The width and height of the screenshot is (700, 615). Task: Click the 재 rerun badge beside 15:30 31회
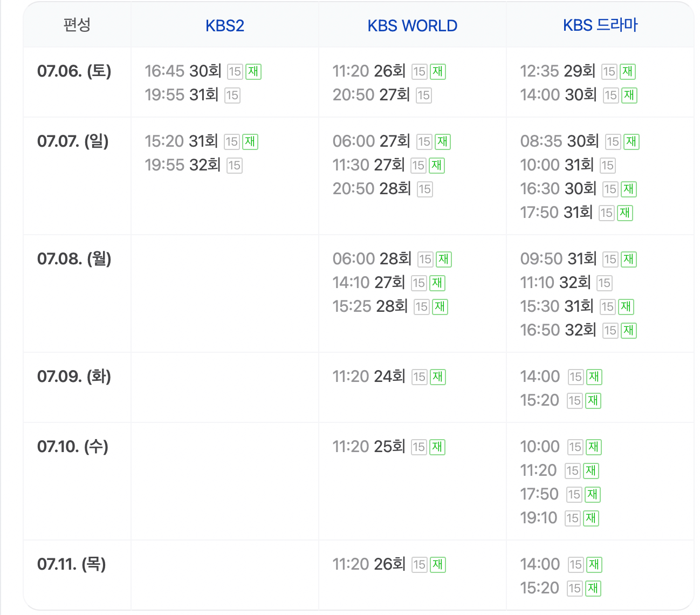click(626, 307)
